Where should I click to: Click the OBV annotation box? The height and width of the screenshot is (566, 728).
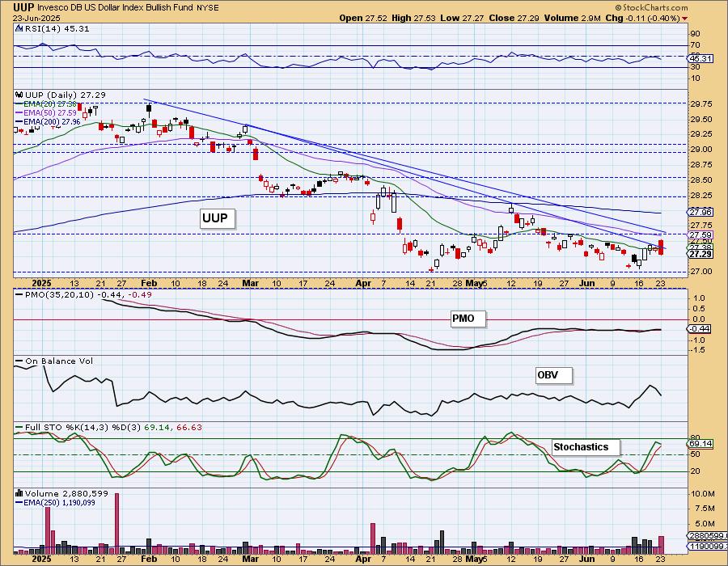coord(553,375)
